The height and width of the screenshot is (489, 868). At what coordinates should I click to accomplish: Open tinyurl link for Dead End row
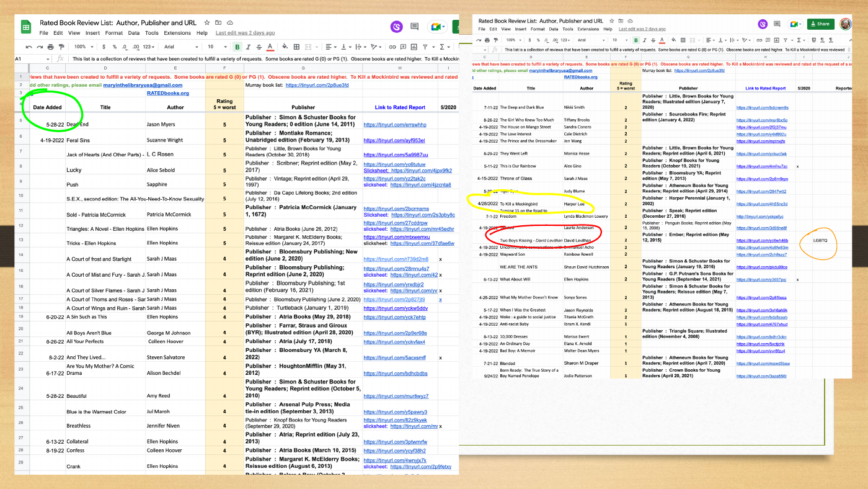tap(395, 125)
